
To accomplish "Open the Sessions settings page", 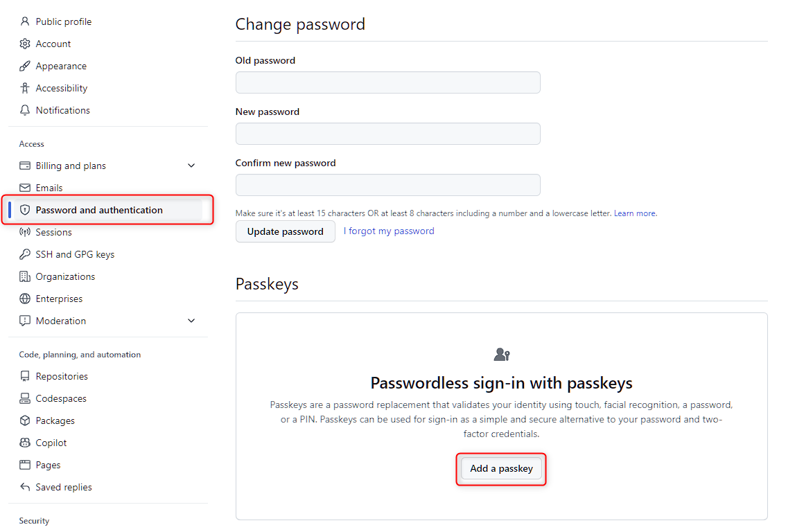I will click(55, 232).
